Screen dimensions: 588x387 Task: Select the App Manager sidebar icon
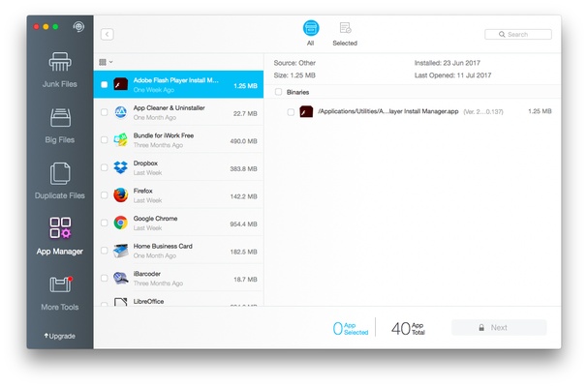60,237
